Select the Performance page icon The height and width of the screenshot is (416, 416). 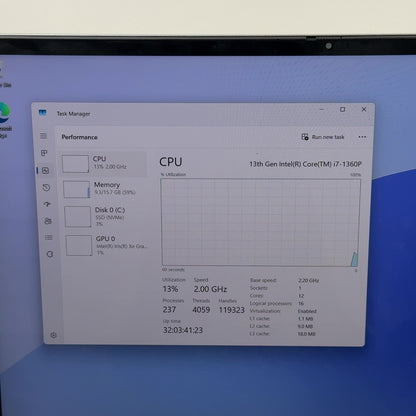(x=46, y=171)
